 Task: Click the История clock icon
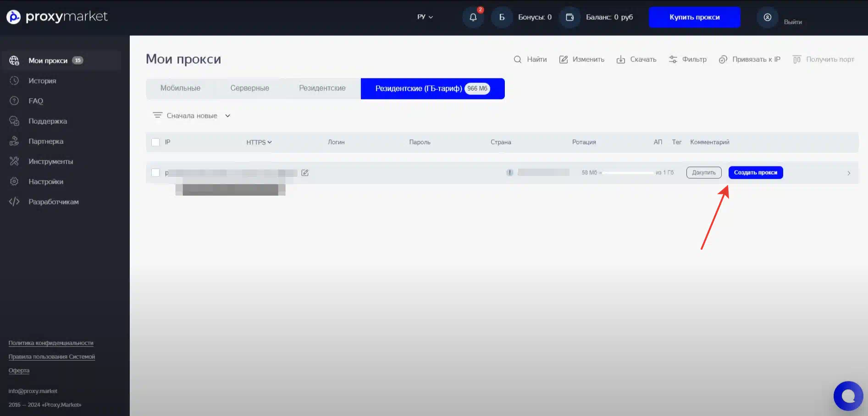[14, 81]
